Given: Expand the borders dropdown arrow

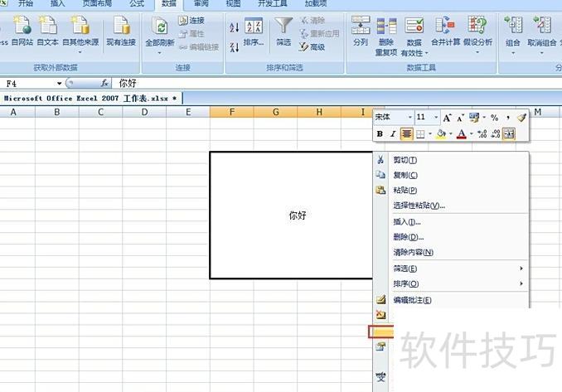Looking at the screenshot, I should click(429, 134).
